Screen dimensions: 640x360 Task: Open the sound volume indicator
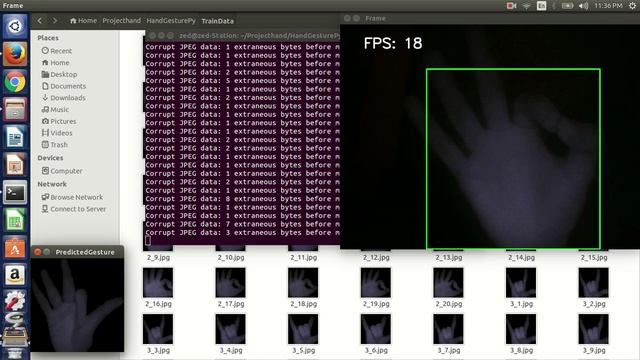pos(584,6)
